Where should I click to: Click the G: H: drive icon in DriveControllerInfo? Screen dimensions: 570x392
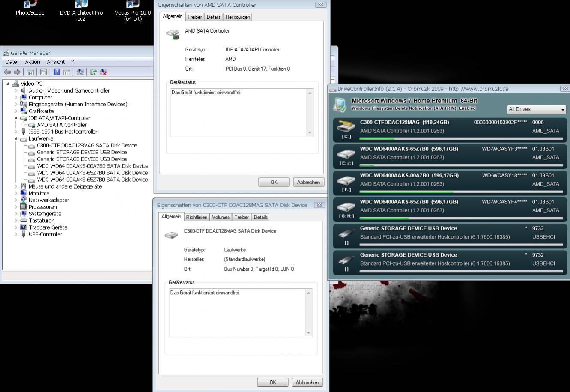tap(346, 207)
